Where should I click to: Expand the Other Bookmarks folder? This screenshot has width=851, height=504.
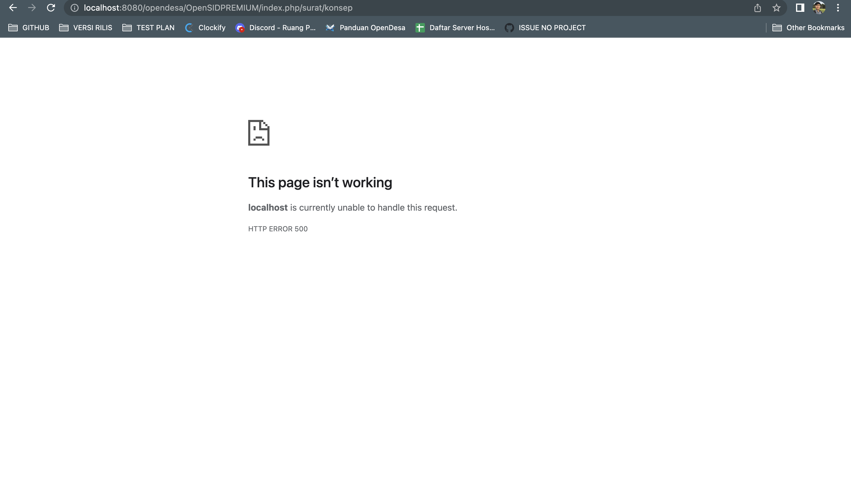[808, 27]
